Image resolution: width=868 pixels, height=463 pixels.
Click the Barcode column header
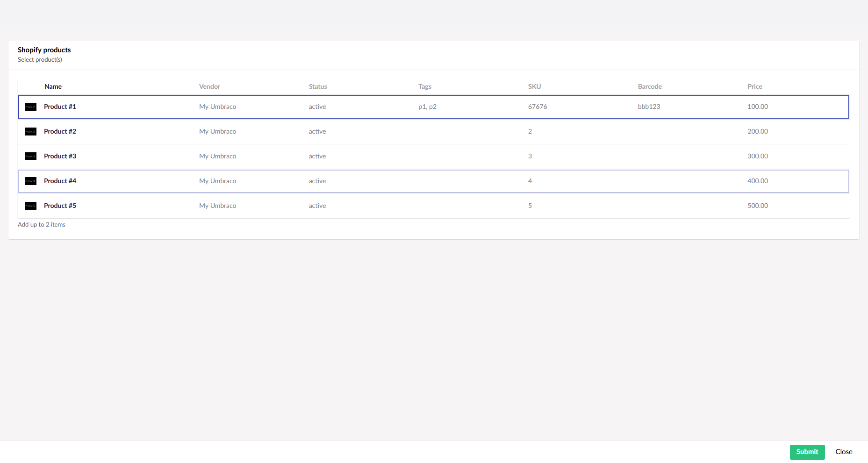649,86
